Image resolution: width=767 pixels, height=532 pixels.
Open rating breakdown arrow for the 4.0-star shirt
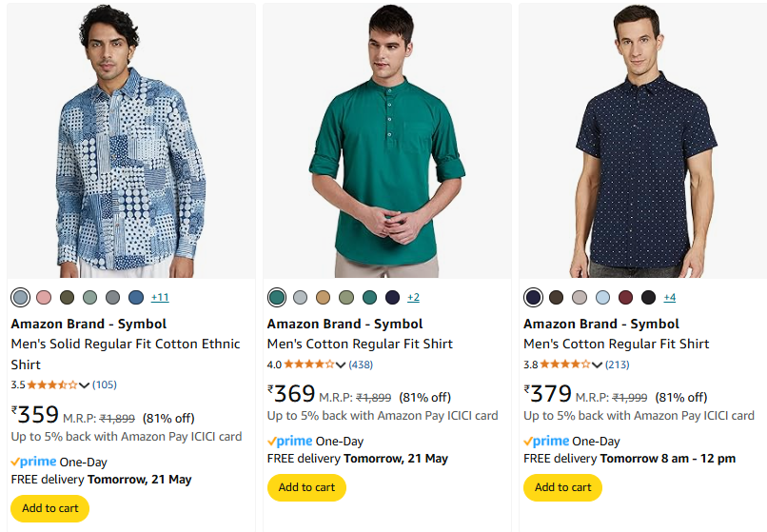[x=341, y=365]
